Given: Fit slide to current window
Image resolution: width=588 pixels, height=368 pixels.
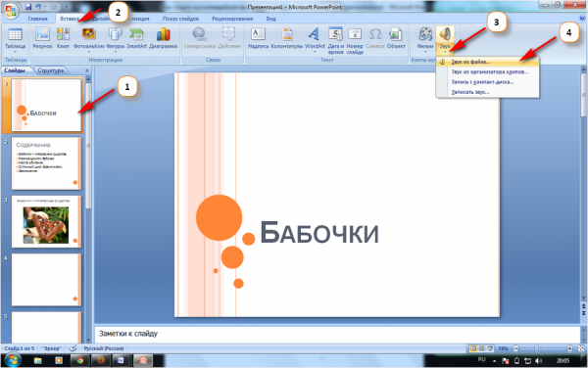Looking at the screenshot, I should coord(581,348).
